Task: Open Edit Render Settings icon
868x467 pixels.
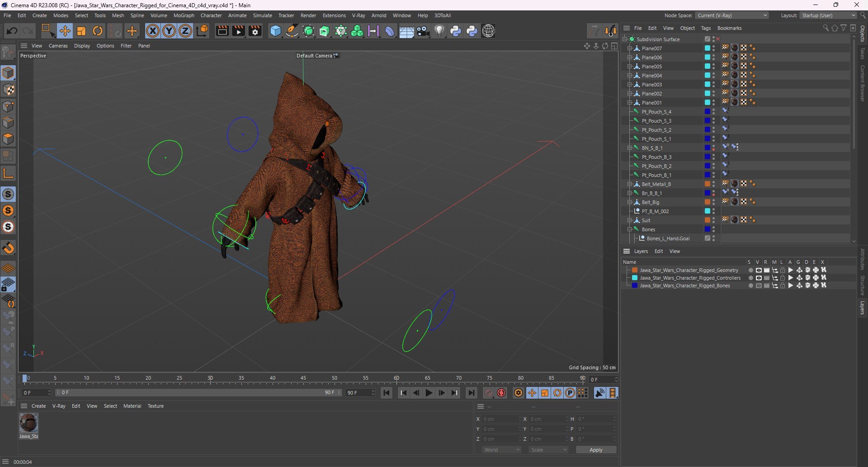Action: (255, 31)
